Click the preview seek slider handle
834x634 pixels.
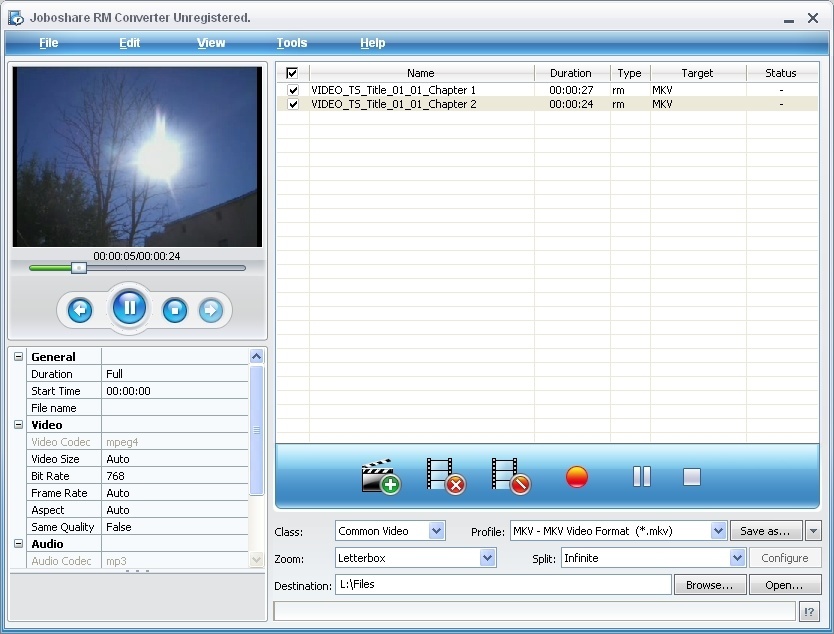pyautogui.click(x=79, y=268)
